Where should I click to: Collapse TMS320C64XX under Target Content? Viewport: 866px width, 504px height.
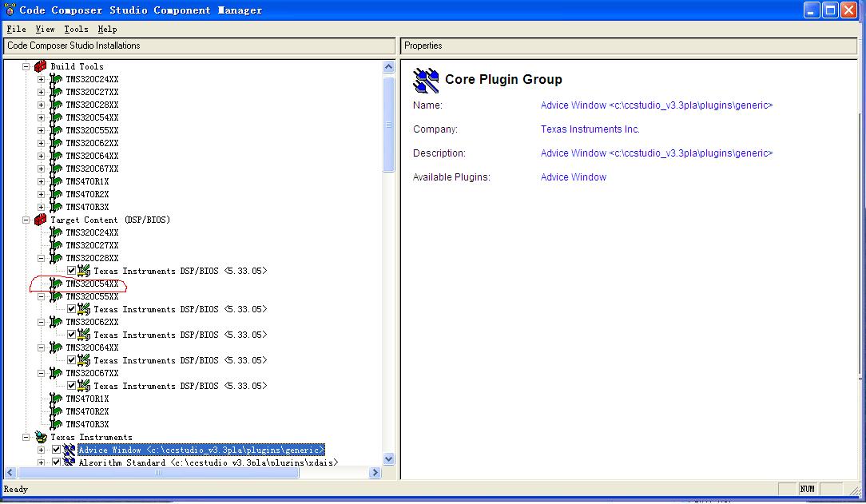click(x=41, y=347)
